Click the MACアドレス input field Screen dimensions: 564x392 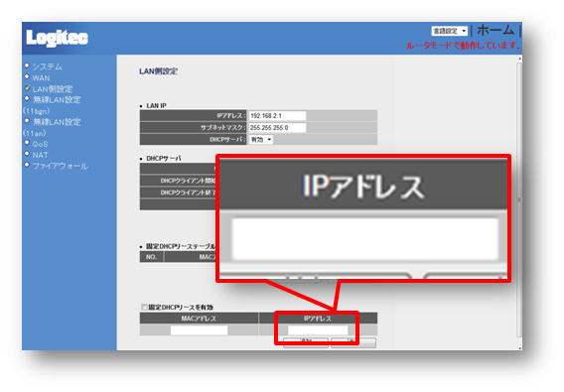coord(199,330)
